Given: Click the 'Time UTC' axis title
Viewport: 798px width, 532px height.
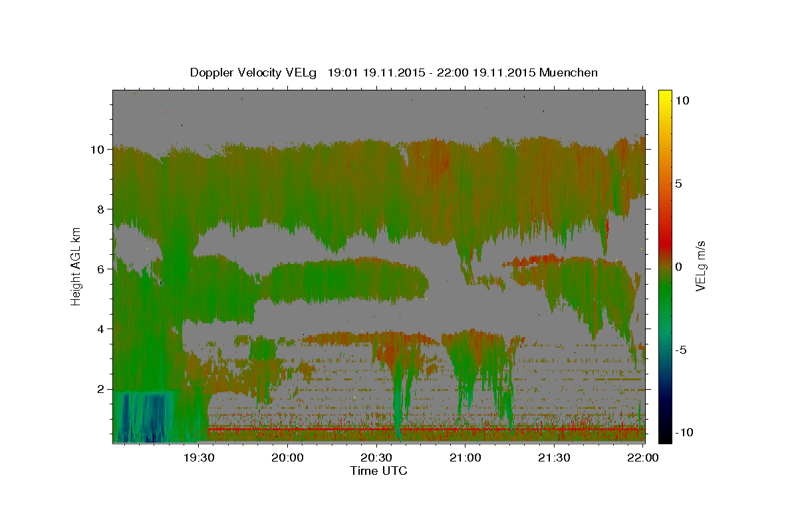Looking at the screenshot, I should click(378, 471).
